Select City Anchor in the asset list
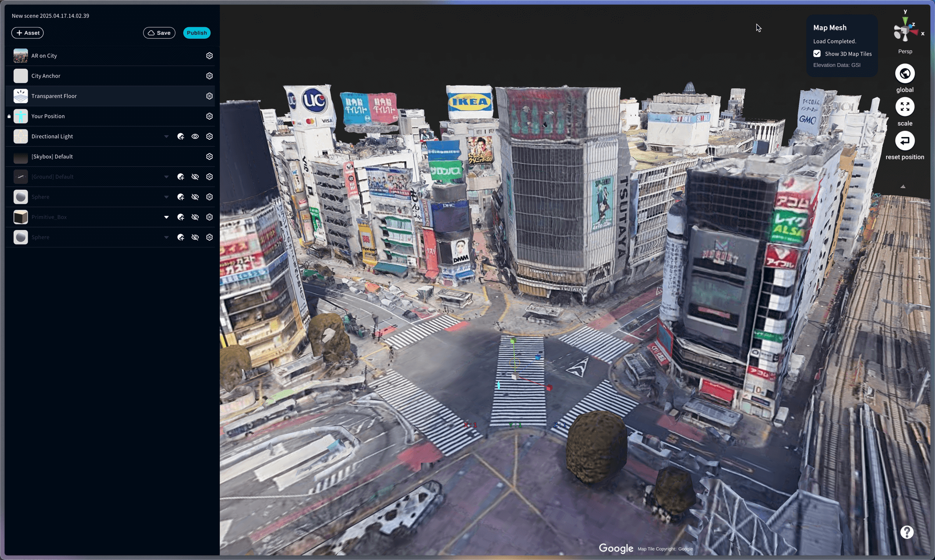The height and width of the screenshot is (560, 935). click(x=110, y=76)
